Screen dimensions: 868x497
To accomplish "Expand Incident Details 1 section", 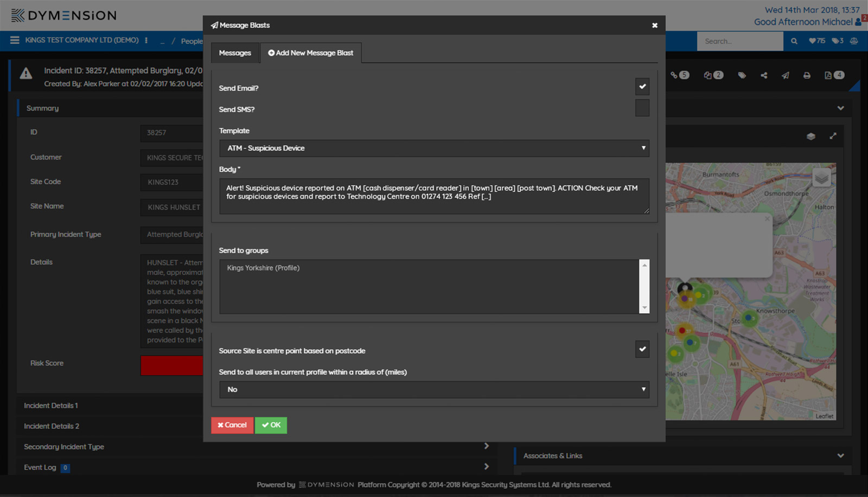I will [51, 405].
